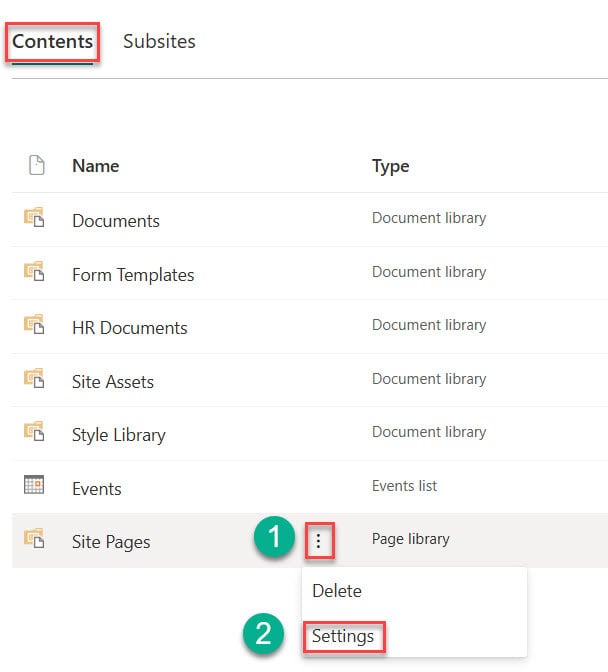608x672 pixels.
Task: Click the Style Library row's 'Document library' type
Action: [x=429, y=432]
